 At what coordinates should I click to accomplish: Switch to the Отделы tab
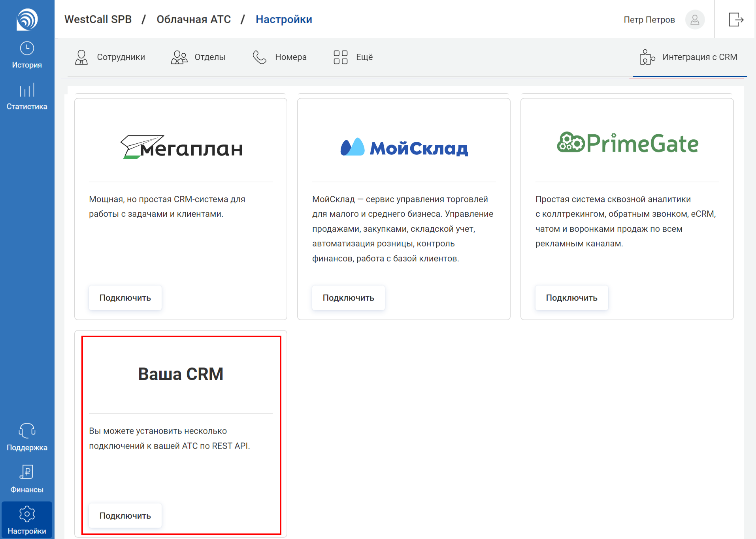click(x=198, y=57)
